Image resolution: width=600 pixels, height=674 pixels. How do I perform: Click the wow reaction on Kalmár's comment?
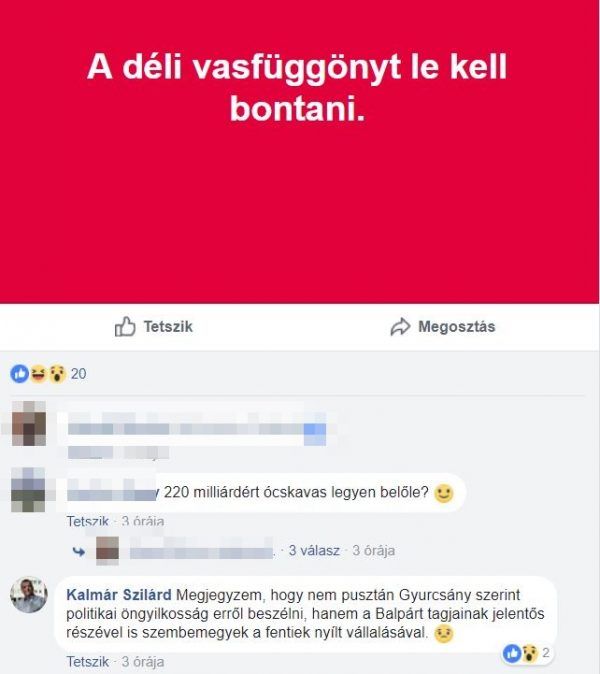[x=530, y=653]
